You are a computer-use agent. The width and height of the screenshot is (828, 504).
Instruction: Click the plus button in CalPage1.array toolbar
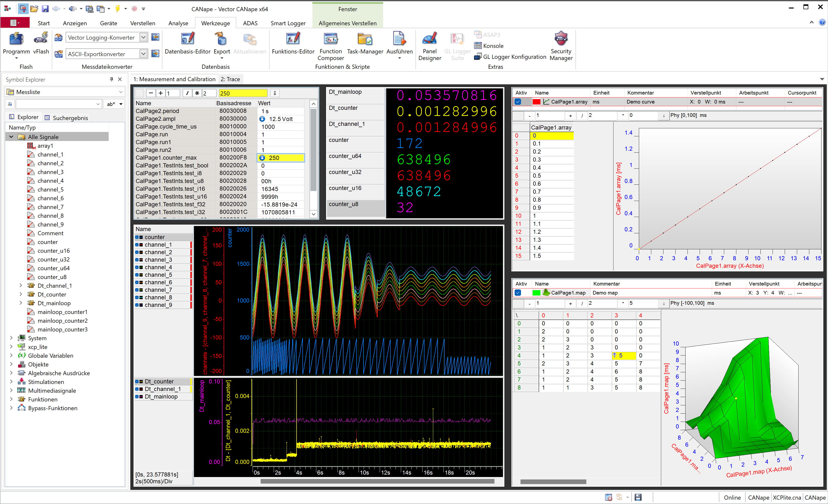pyautogui.click(x=570, y=116)
